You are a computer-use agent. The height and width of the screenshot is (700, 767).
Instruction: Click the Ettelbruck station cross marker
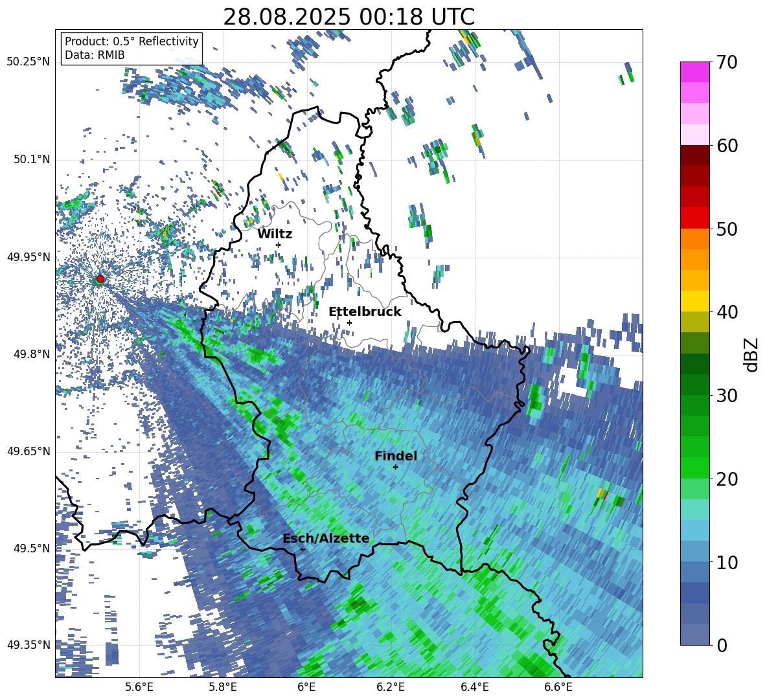click(349, 322)
